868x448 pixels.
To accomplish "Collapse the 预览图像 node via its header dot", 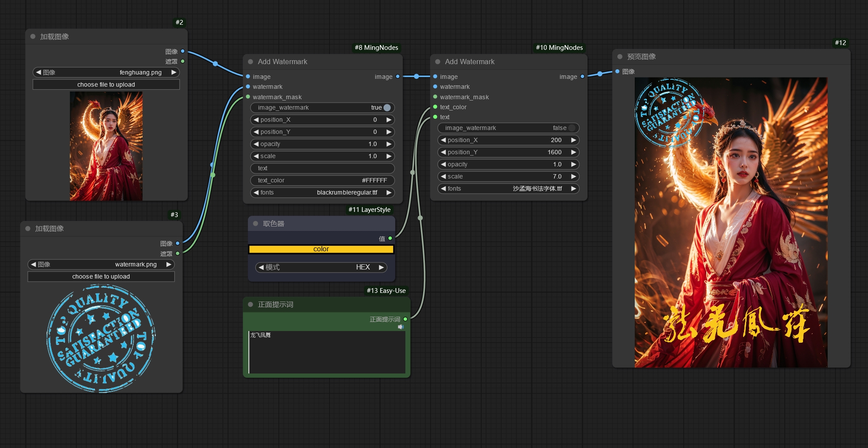I will point(620,57).
